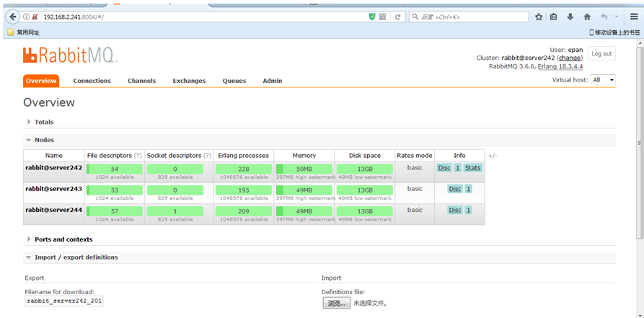Open the Exchanges tab

pos(189,81)
